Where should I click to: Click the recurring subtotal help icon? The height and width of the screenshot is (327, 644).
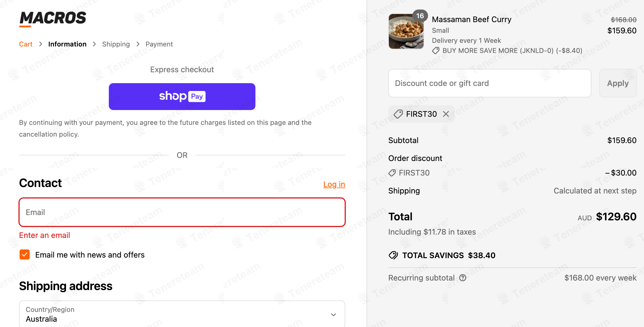[x=463, y=278]
